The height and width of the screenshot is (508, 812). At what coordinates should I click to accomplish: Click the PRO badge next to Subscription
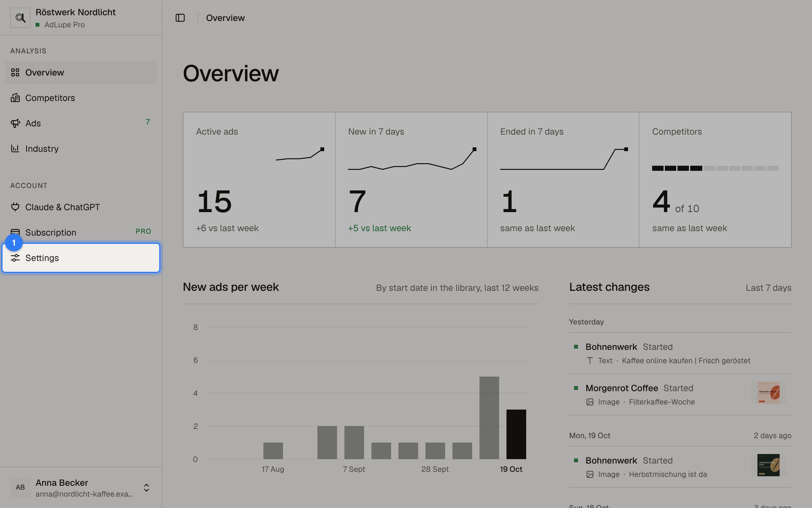click(143, 231)
